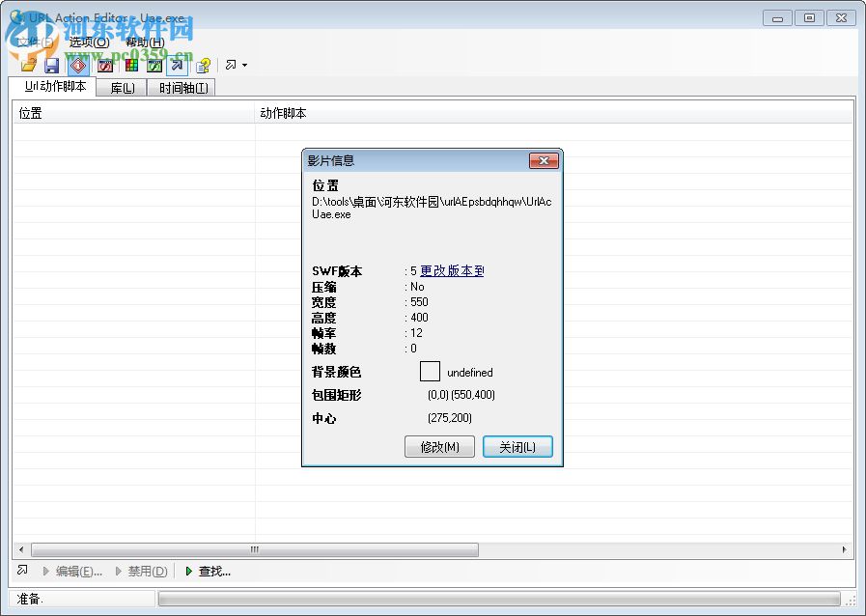Click the arrow icon in the bottom action bar
This screenshot has height=616, width=866.
click(21, 571)
